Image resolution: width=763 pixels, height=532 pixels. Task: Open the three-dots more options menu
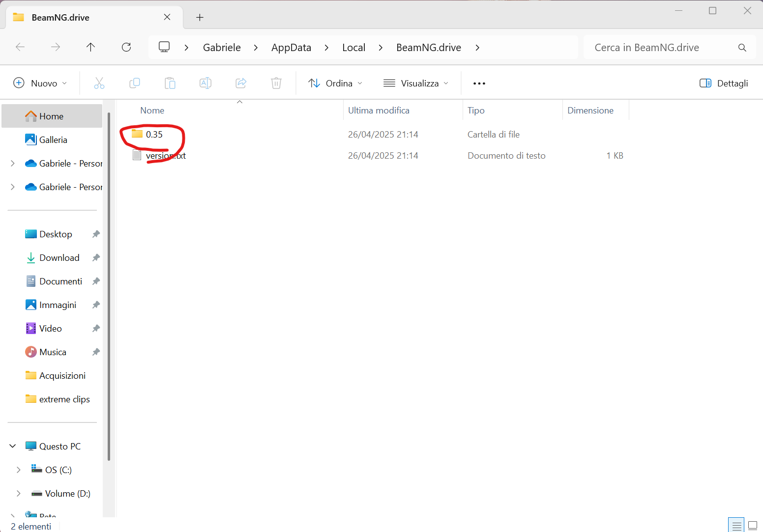tap(479, 84)
